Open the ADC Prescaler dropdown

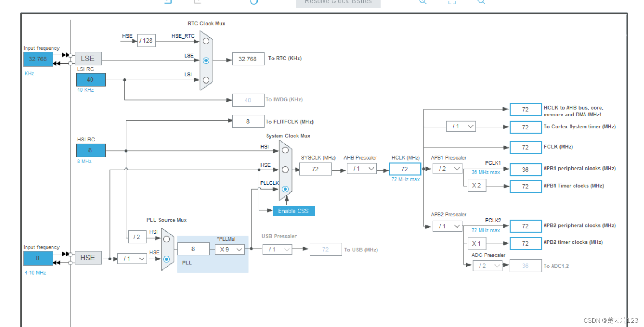click(x=488, y=266)
